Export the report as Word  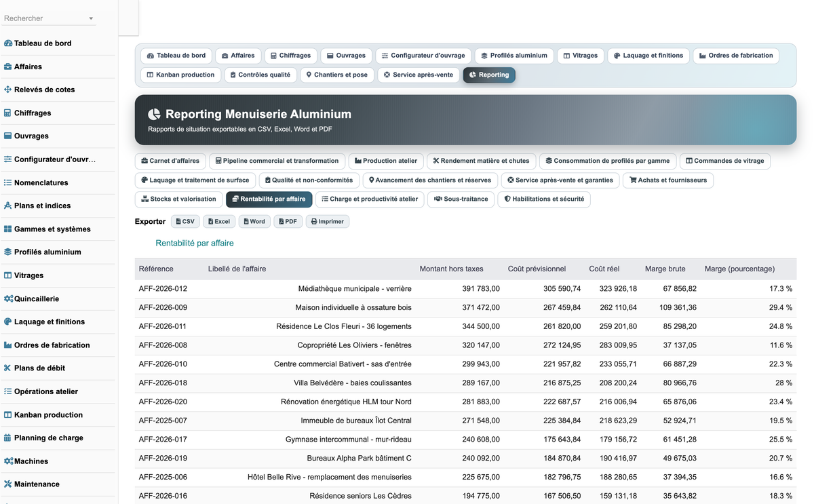coord(254,221)
